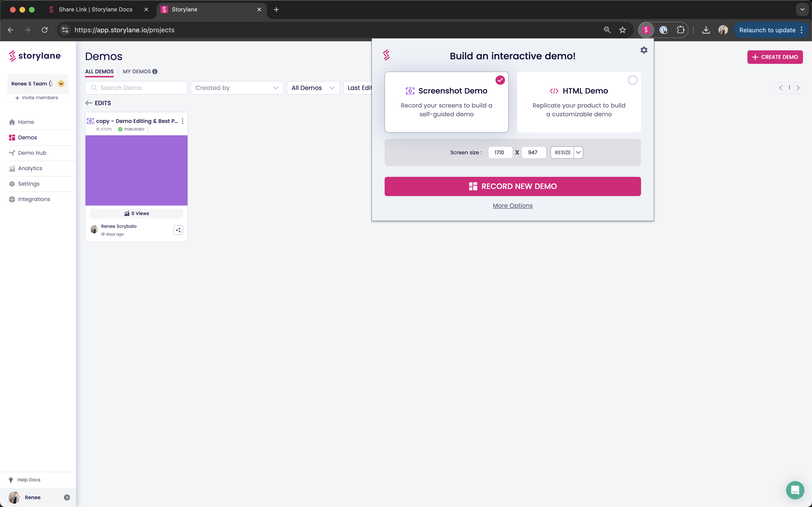Open Analytics in sidebar
This screenshot has height=507, width=812.
pos(30,168)
